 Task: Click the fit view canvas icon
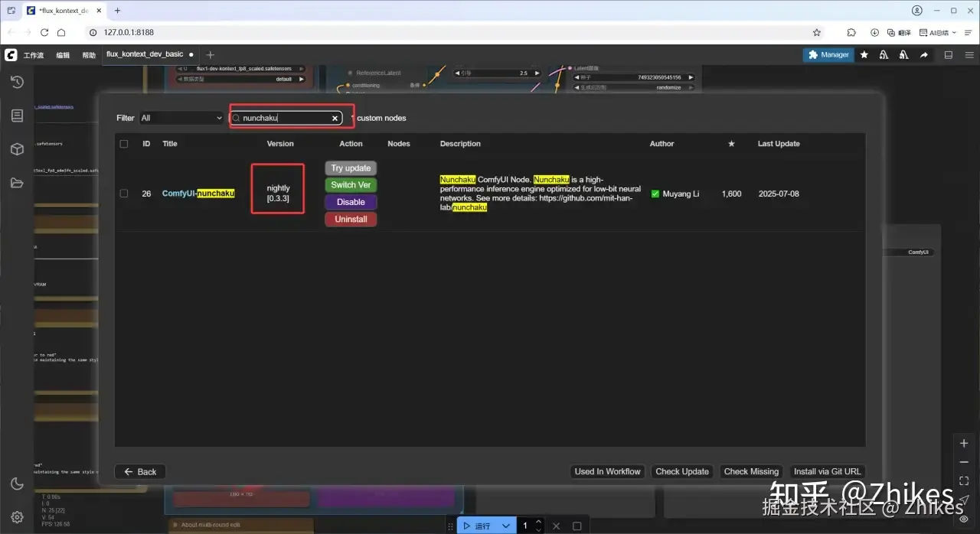[964, 480]
